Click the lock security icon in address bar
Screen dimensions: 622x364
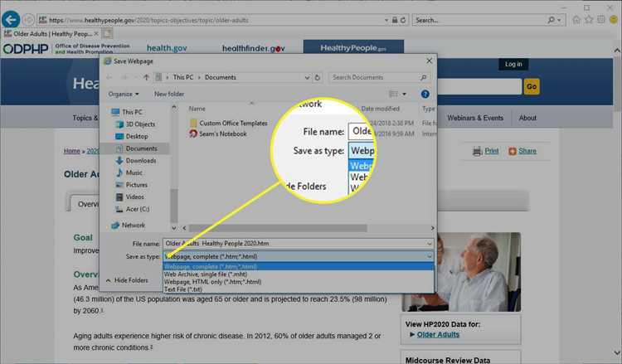395,20
